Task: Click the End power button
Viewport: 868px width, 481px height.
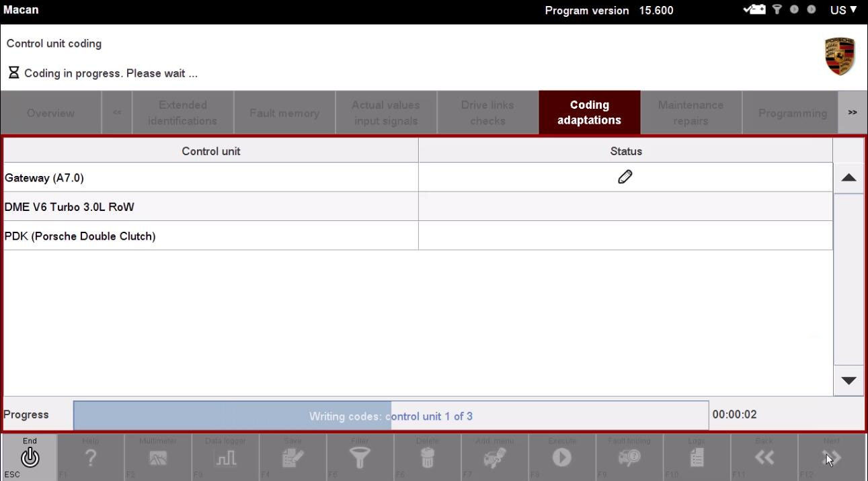Action: pyautogui.click(x=30, y=457)
